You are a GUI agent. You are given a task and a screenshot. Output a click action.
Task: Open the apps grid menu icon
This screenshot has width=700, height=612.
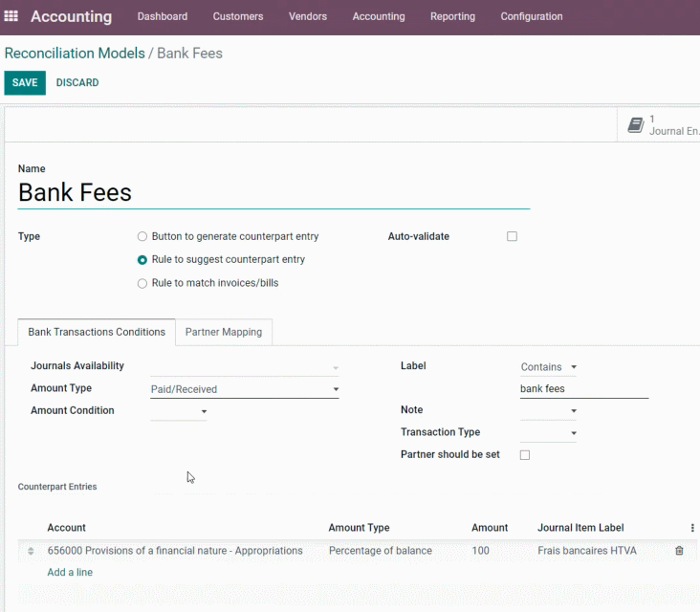(11, 16)
